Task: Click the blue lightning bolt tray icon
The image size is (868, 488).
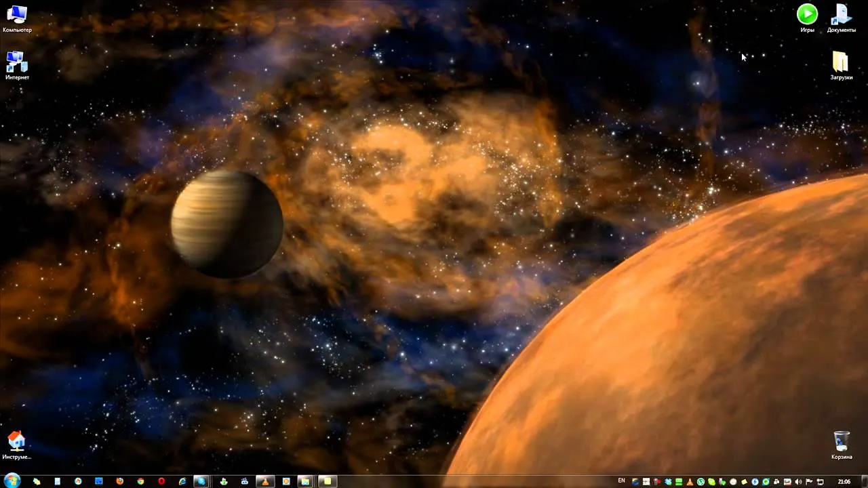Action: tap(755, 482)
